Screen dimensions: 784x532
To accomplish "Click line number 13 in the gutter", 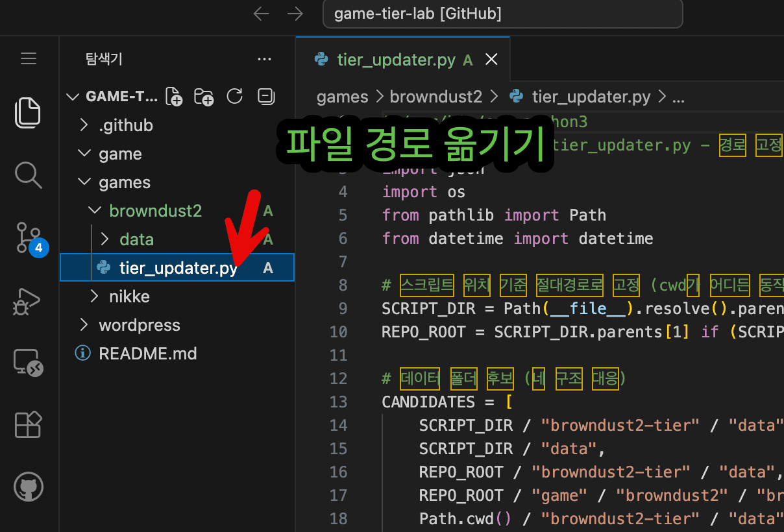I will point(339,402).
